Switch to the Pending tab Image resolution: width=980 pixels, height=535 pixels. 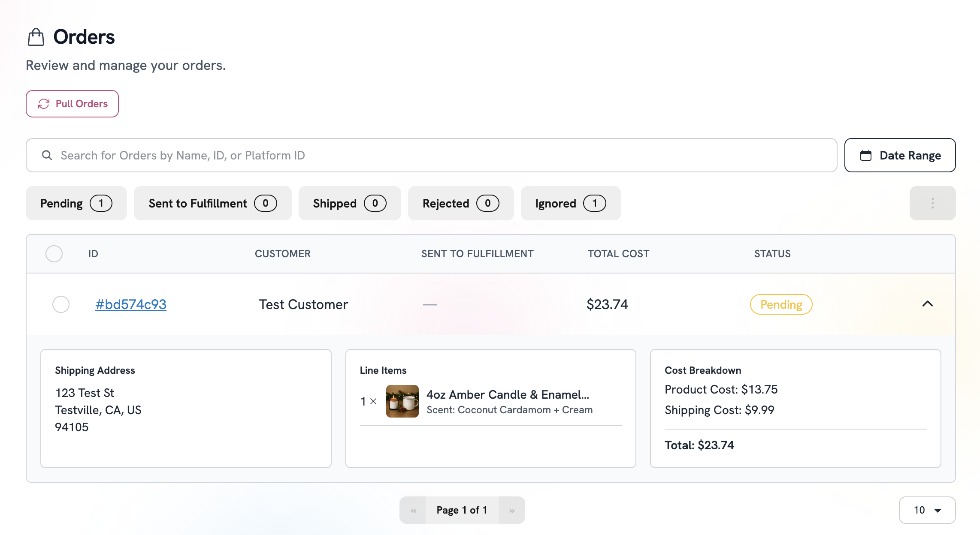pyautogui.click(x=76, y=203)
